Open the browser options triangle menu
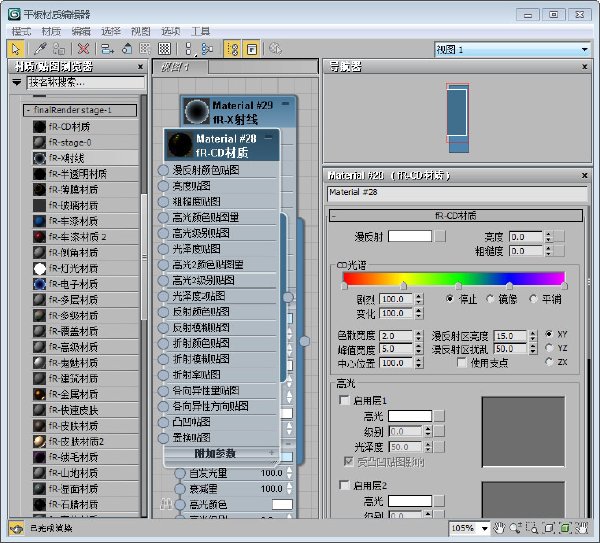Image resolution: width=600 pixels, height=543 pixels. click(16, 82)
